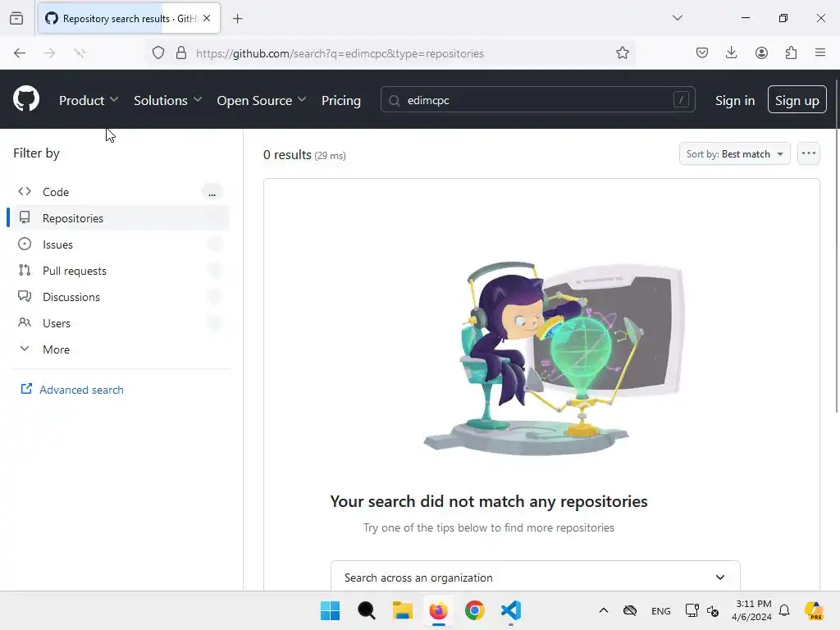
Task: Click the PRE badge tray icon
Action: click(x=814, y=610)
